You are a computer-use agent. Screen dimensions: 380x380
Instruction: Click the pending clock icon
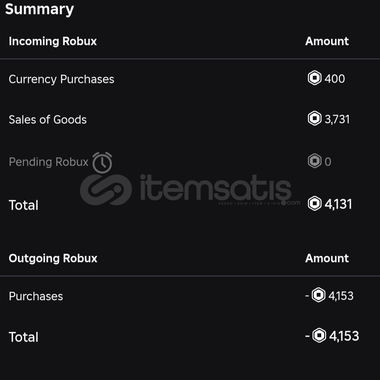(102, 162)
